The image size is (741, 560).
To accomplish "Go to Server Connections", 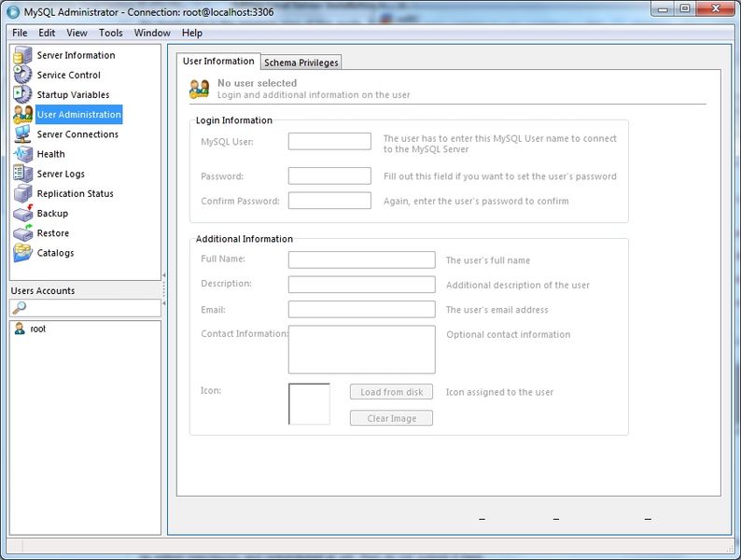I will 78,134.
